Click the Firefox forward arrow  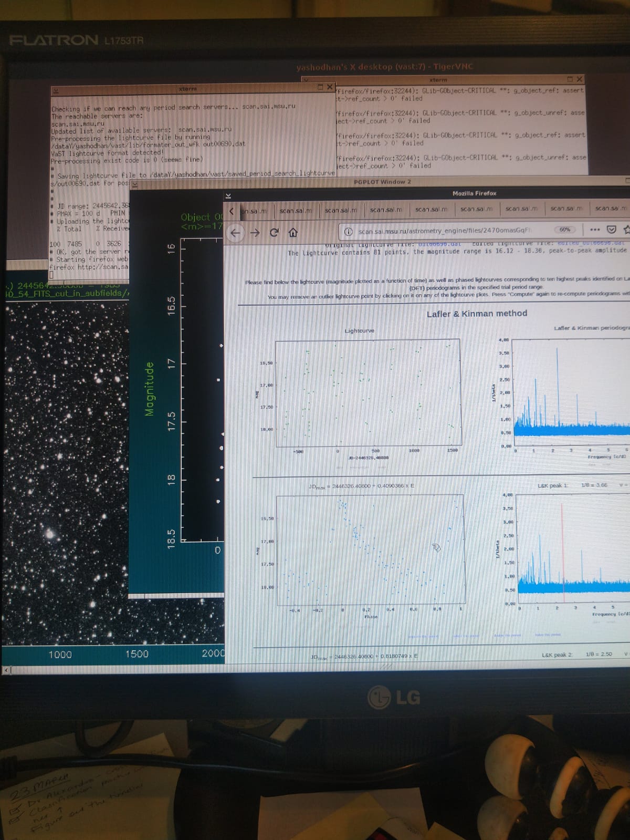pyautogui.click(x=255, y=232)
